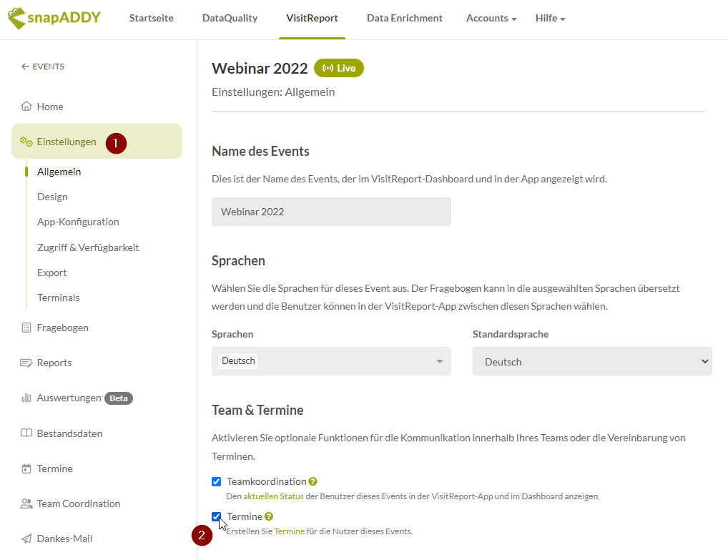The image size is (728, 560).
Task: Click the Dankes-Mail paper plane icon
Action: click(x=26, y=539)
